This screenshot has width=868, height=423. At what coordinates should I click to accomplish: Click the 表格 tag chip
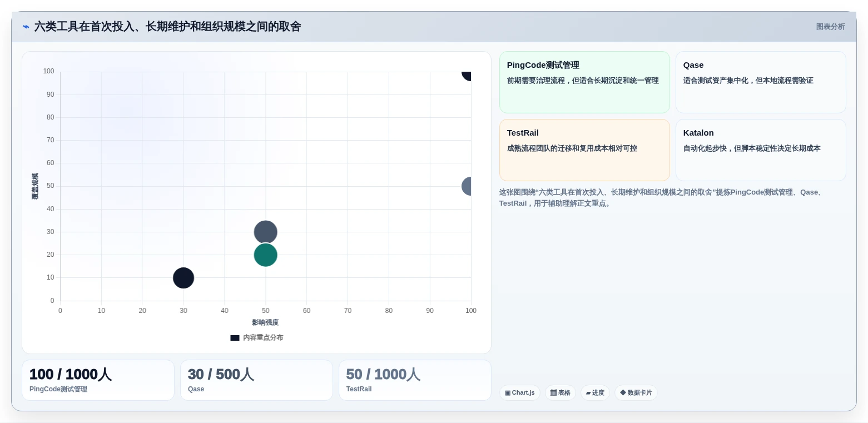pyautogui.click(x=560, y=393)
